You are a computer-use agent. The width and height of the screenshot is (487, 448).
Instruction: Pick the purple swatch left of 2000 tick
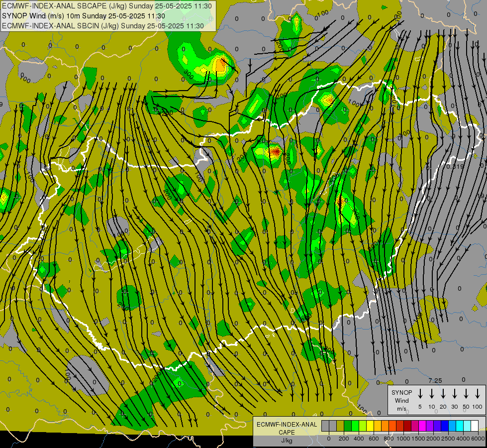point(429,426)
